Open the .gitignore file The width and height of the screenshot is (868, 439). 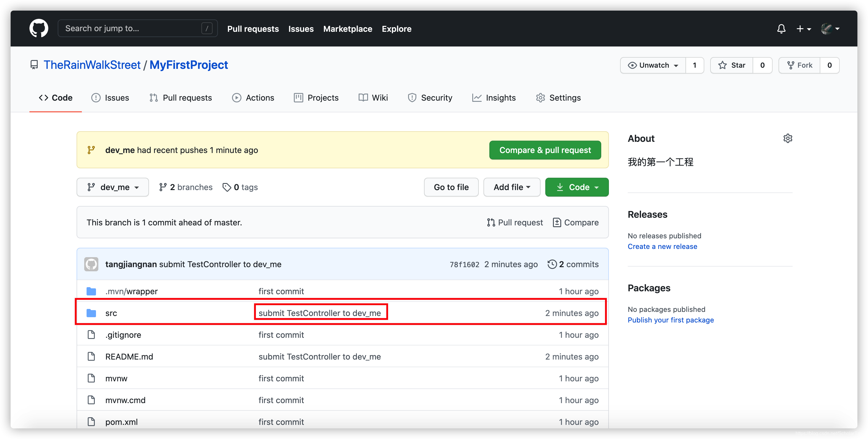[x=123, y=335]
